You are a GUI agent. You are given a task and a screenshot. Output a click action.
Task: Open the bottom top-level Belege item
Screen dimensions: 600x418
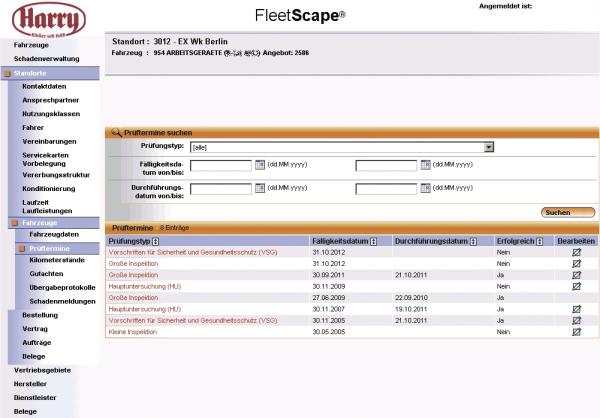(25, 412)
